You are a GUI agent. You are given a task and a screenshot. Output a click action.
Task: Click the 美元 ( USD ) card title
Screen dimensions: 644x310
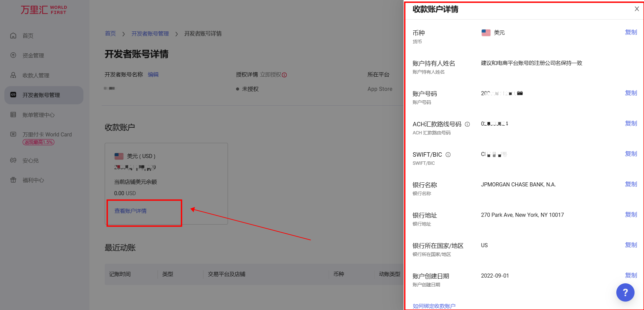coord(141,156)
